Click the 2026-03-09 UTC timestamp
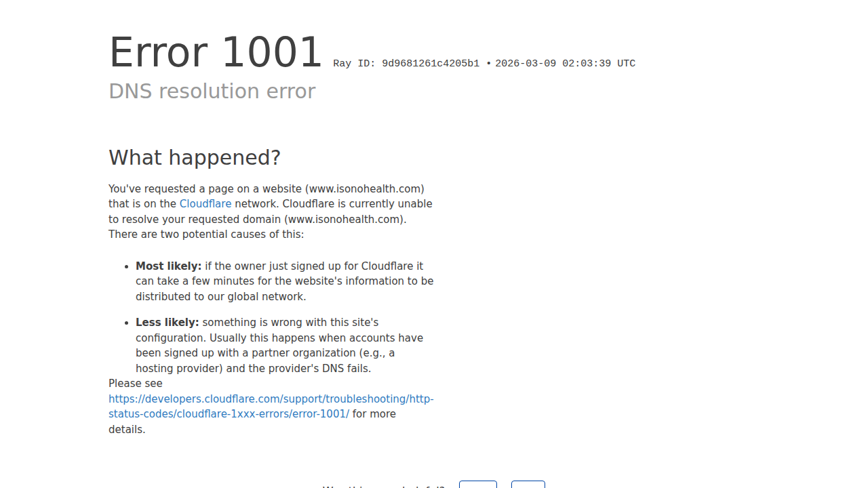The width and height of the screenshot is (868, 488). 565,64
